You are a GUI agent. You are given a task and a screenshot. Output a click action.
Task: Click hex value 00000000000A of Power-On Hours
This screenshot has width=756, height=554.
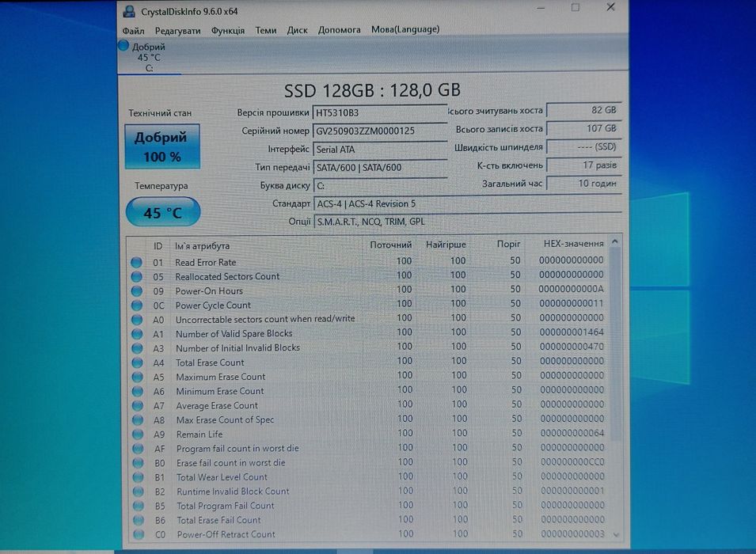point(571,289)
